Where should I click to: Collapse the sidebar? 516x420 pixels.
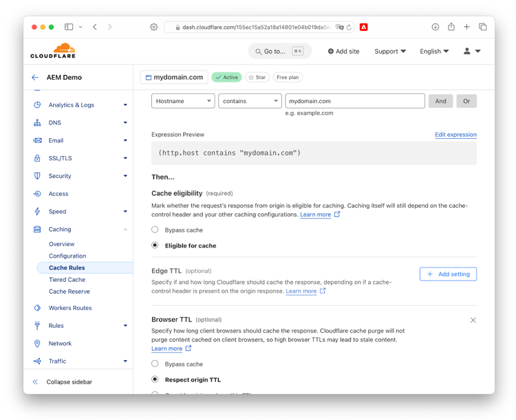coord(63,382)
